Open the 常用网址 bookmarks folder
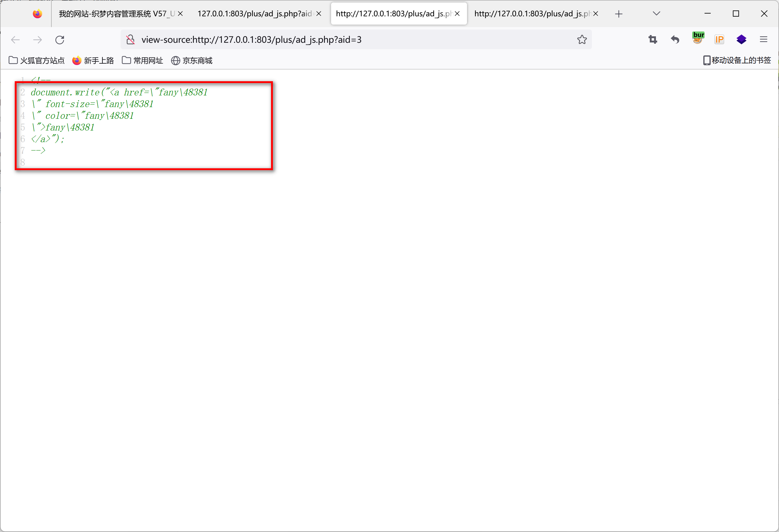 142,60
